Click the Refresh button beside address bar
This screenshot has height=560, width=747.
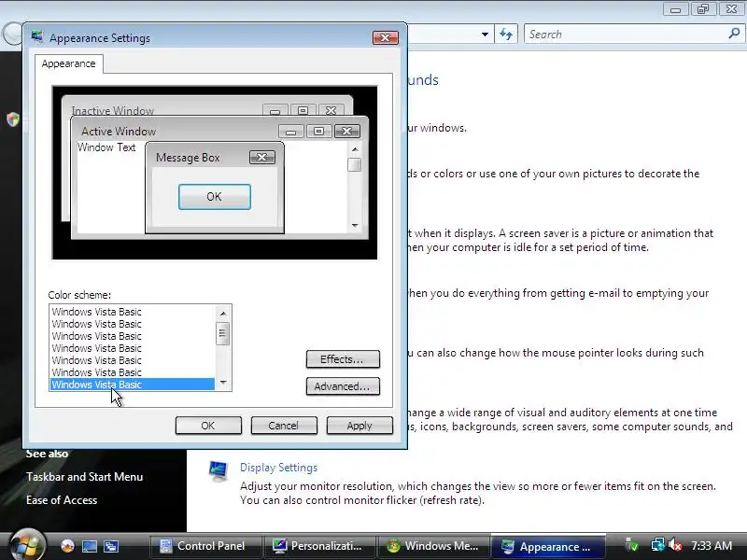pos(506,35)
